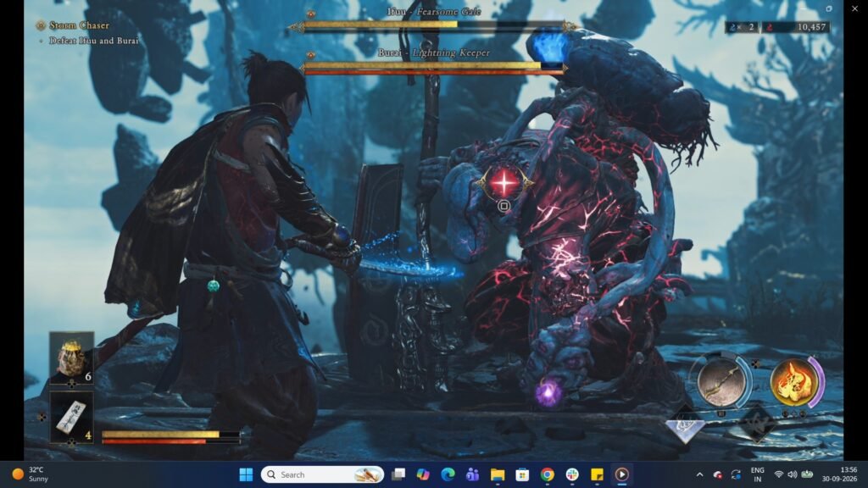
Task: Click the Burai Lightning Keeper boss health bar
Action: (x=433, y=66)
